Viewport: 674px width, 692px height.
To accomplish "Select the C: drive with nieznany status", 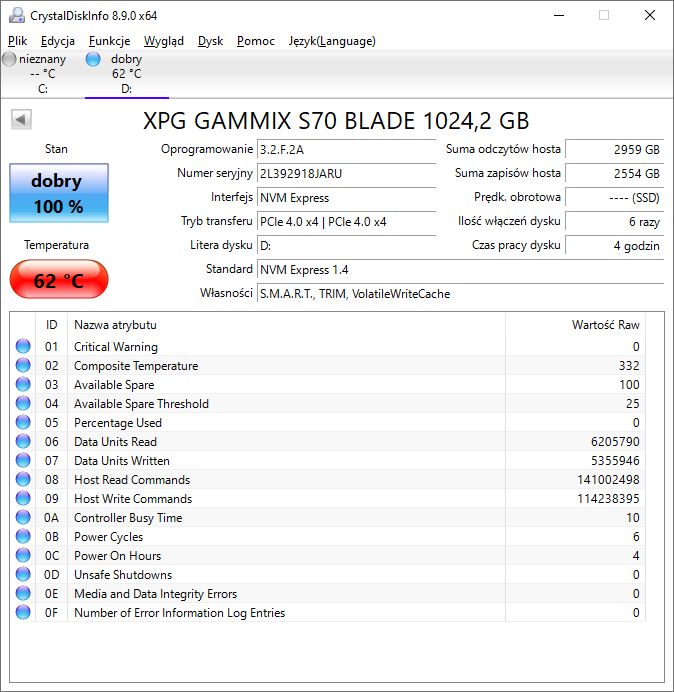I will (42, 73).
